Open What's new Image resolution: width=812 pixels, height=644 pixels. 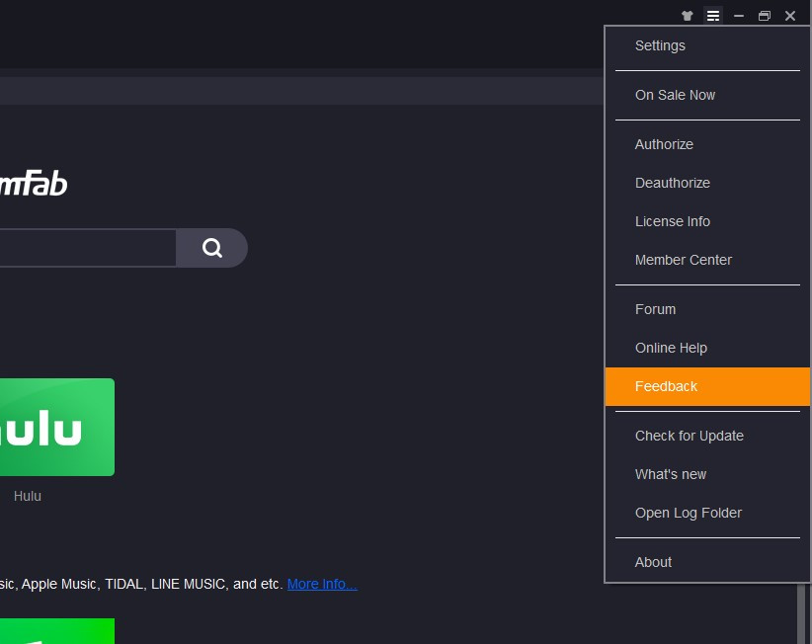670,474
